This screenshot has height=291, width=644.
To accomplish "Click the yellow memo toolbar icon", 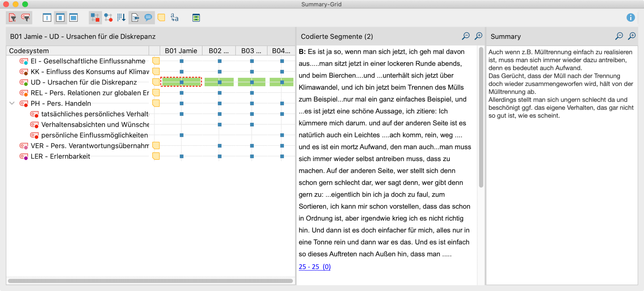I will click(x=161, y=18).
